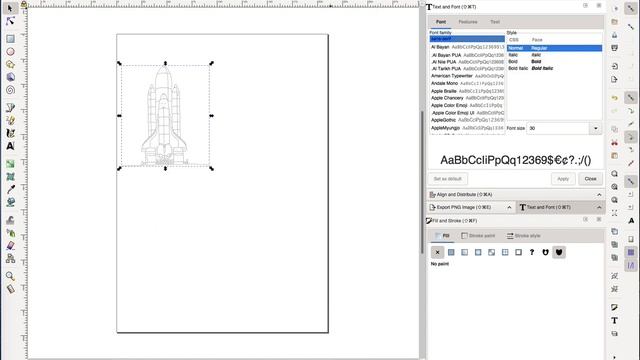640x360 pixels.
Task: Select the Bold Italic style row
Action: (x=554, y=68)
